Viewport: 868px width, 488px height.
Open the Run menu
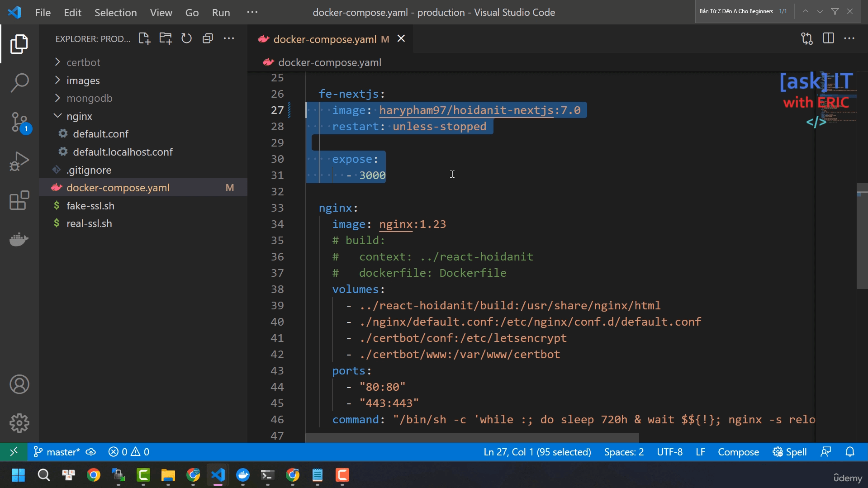point(221,12)
